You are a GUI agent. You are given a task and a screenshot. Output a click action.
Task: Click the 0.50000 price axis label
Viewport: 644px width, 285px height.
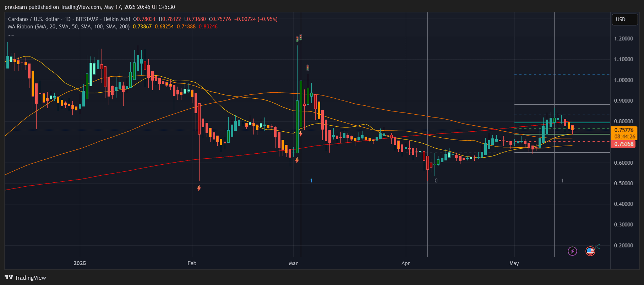pyautogui.click(x=623, y=183)
